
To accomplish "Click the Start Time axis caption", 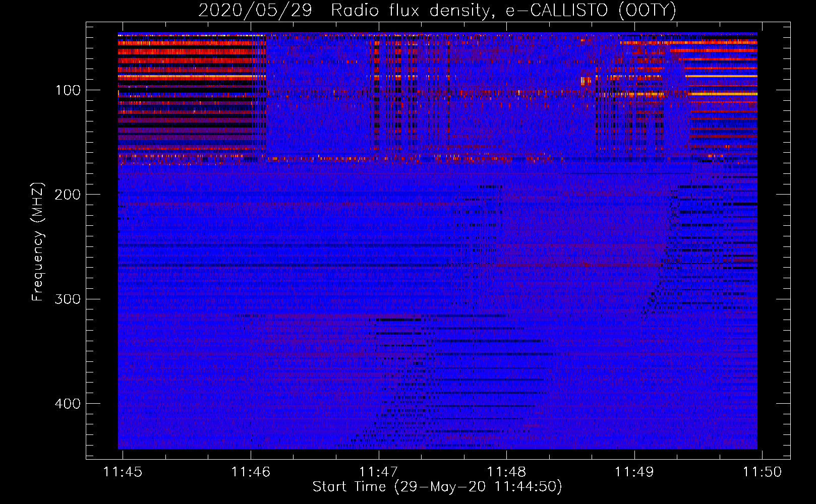I will tap(437, 487).
